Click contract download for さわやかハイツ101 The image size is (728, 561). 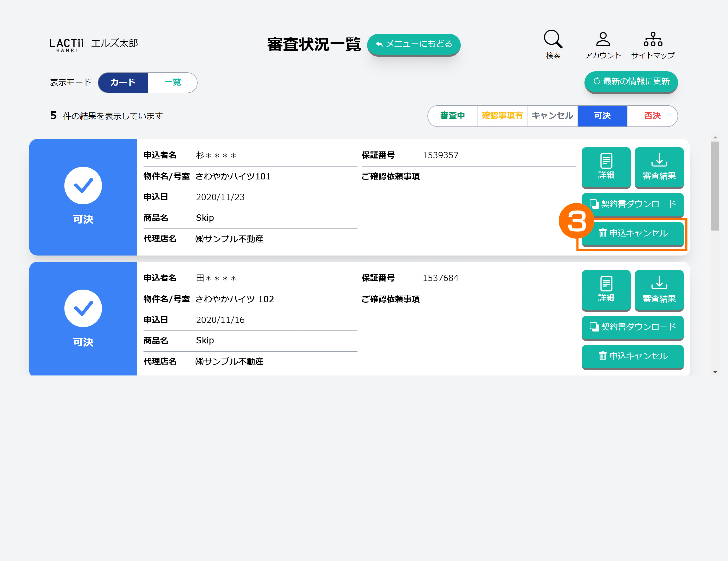[632, 204]
